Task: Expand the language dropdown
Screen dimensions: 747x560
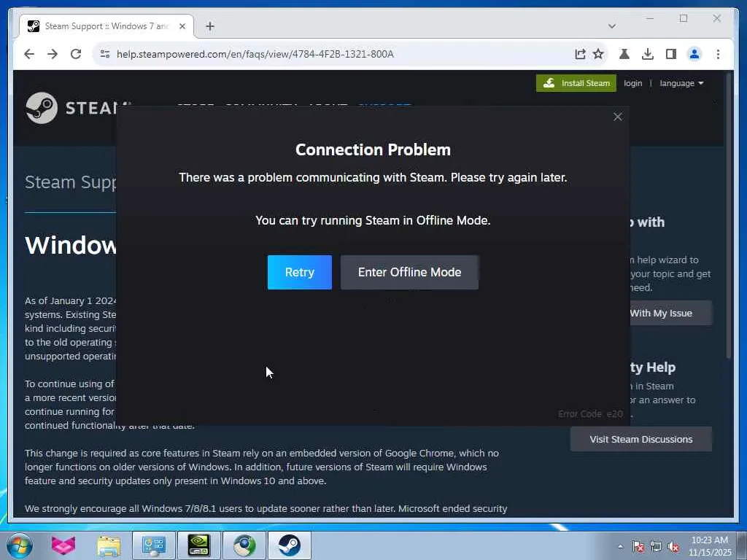Action: 681,83
